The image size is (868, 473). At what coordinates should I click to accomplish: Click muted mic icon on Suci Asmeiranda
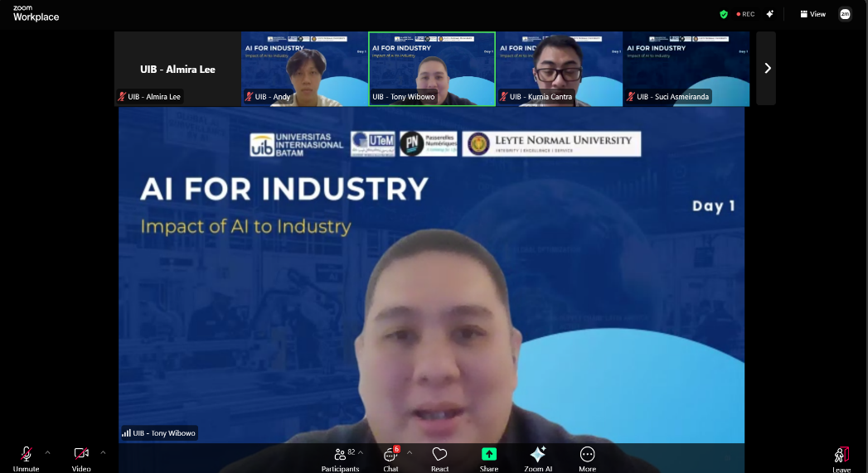tap(631, 97)
